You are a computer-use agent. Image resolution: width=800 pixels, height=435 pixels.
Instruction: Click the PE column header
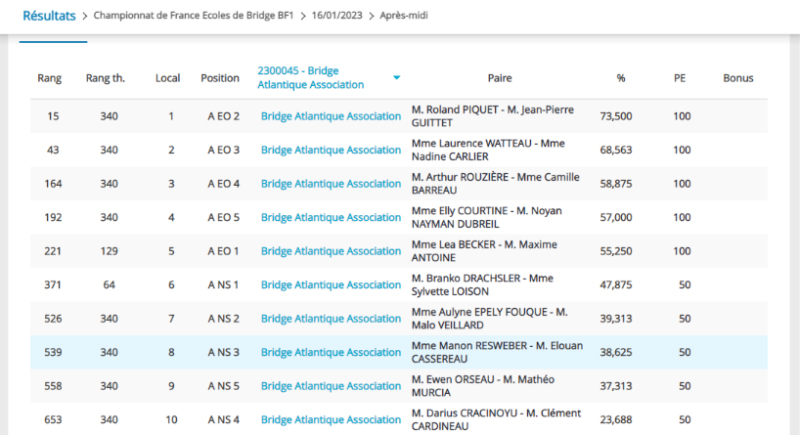[x=680, y=78]
